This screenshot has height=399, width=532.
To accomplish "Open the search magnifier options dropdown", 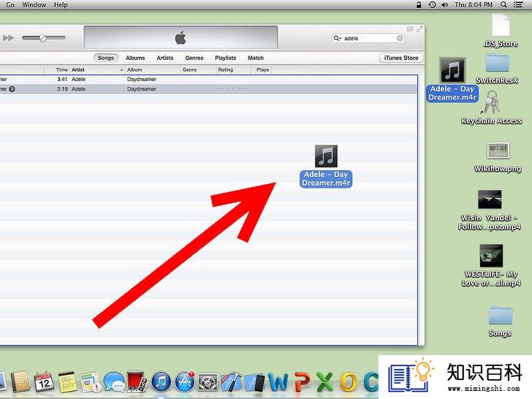I will 338,38.
